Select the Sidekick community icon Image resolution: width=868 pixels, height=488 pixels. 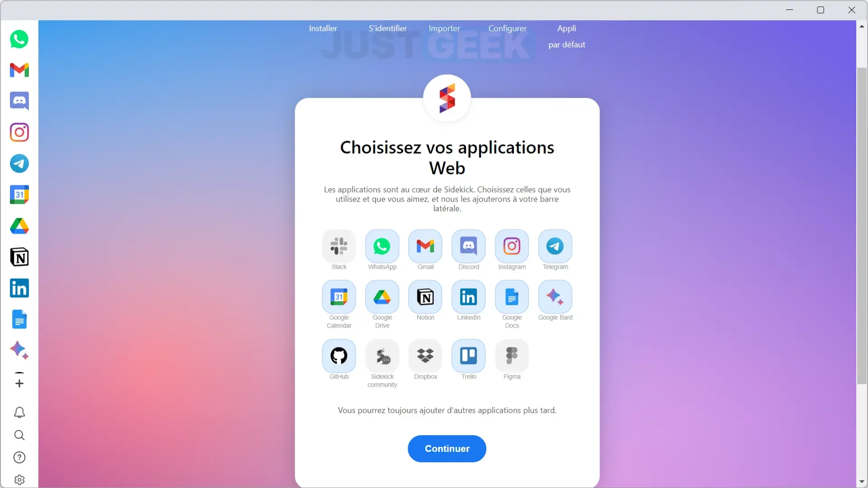coord(382,356)
